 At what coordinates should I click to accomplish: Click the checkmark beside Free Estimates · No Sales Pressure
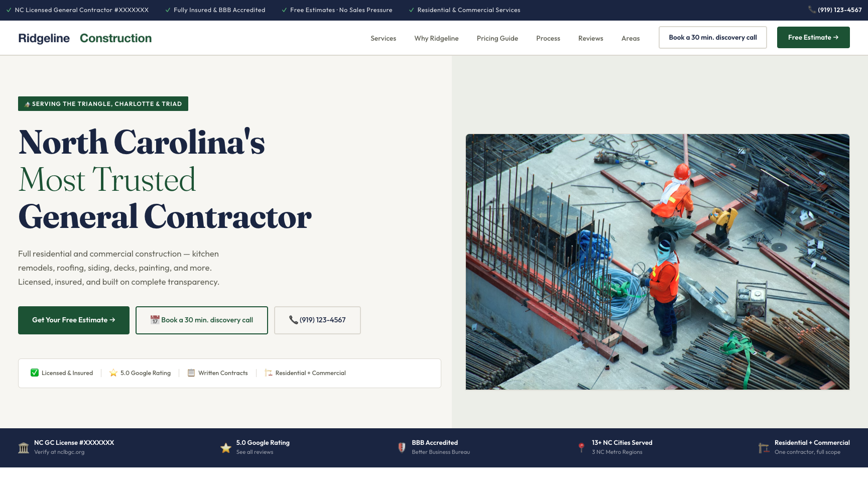[x=285, y=10]
